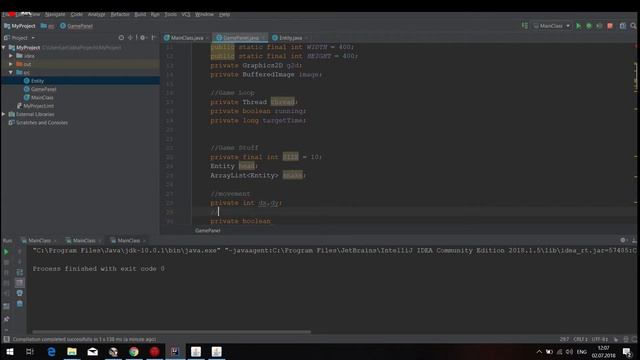Image resolution: width=640 pixels, height=360 pixels.
Task: Click tool windows icon at status bar left
Action: click(6, 339)
